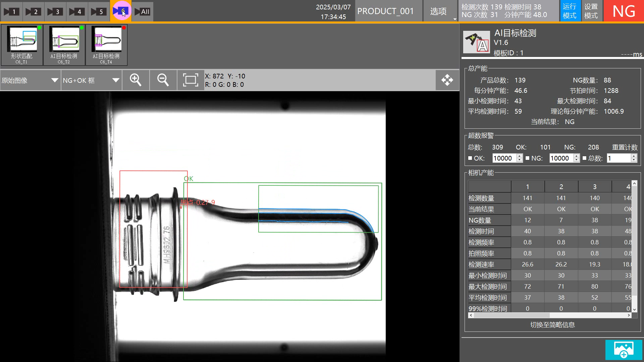This screenshot has height=362, width=644.
Task: Click the zoom in magnifier icon
Action: pos(136,80)
